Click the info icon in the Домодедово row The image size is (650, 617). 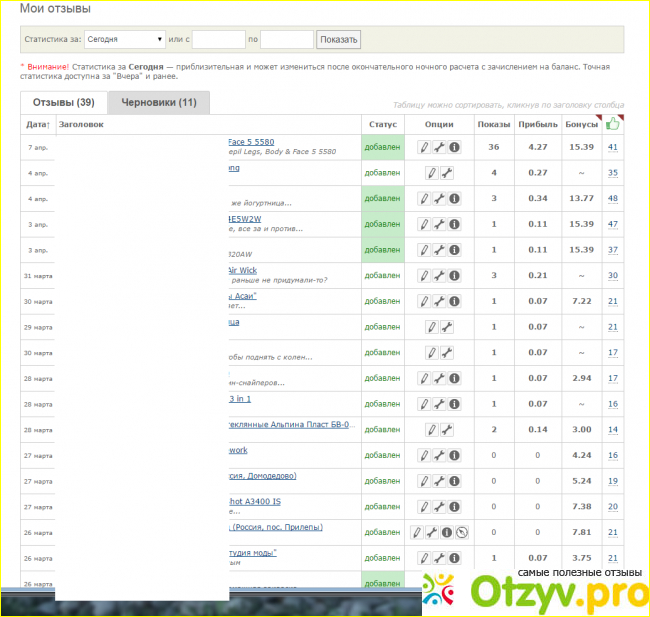(x=454, y=481)
